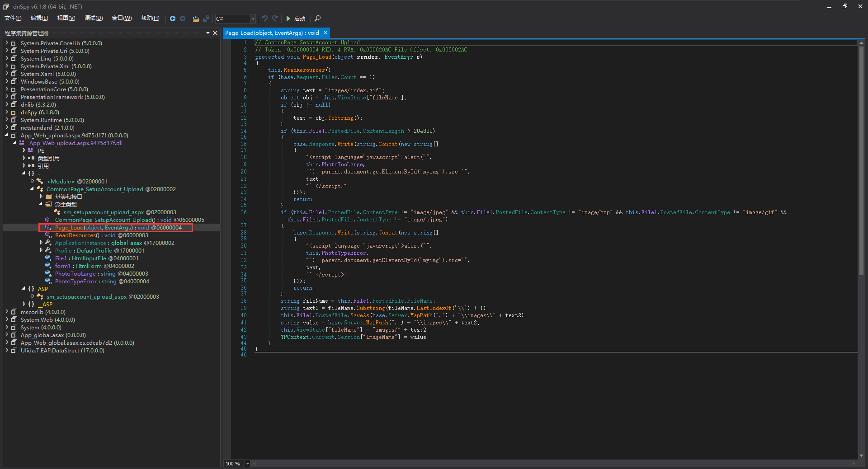Click the editor scroll-down arrow
Image resolution: width=868 pixels, height=469 pixels.
tap(861, 455)
